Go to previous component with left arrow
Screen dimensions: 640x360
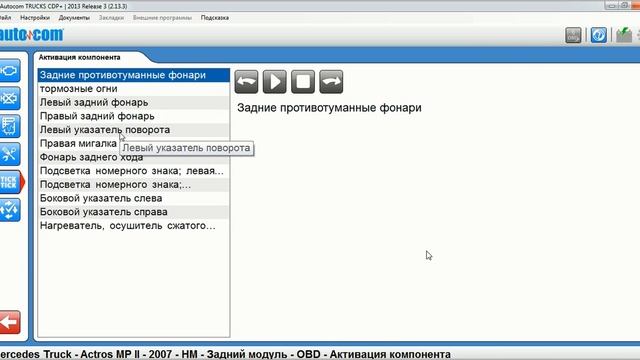(246, 82)
